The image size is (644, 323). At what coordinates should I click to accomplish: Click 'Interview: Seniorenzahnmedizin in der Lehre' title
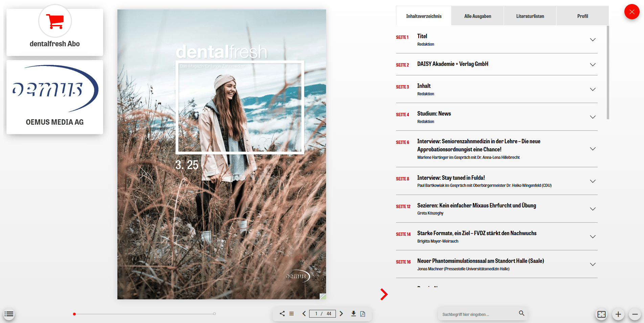coord(479,145)
